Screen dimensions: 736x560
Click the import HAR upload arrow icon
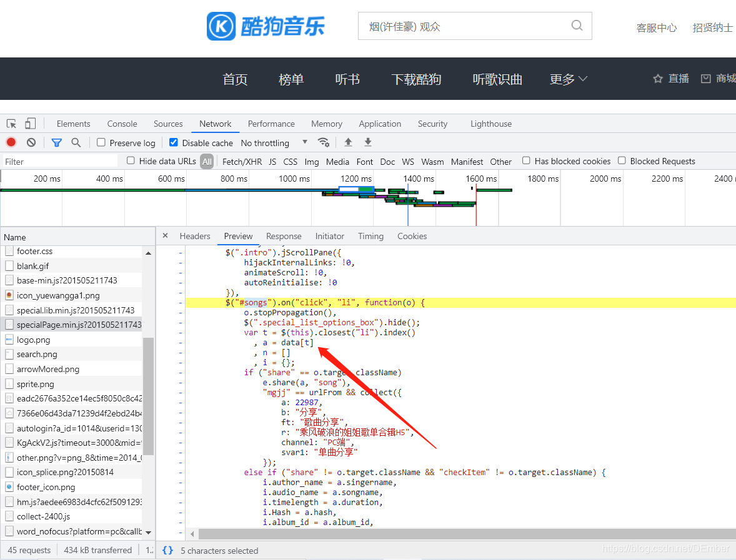pos(348,142)
